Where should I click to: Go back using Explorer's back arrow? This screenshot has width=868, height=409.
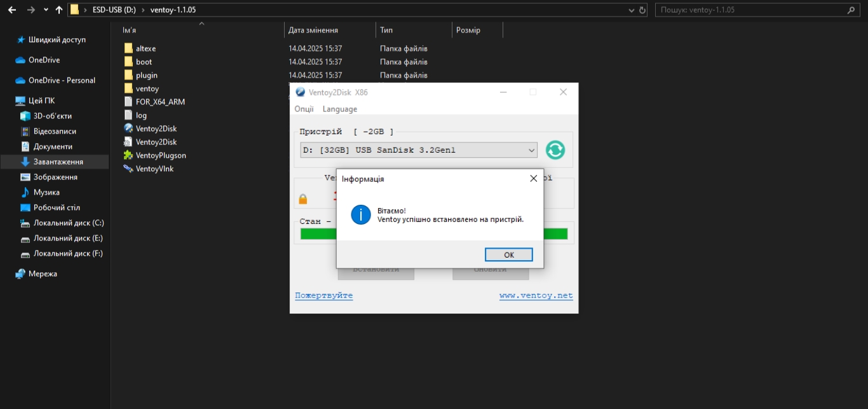click(11, 10)
